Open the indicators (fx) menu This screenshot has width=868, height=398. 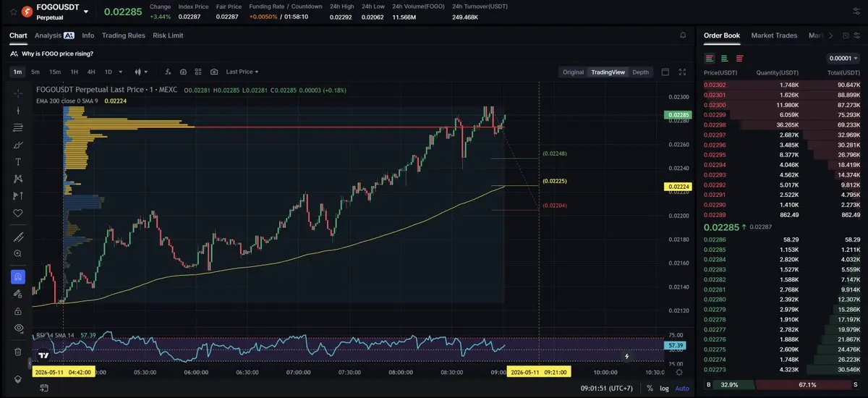pos(168,72)
